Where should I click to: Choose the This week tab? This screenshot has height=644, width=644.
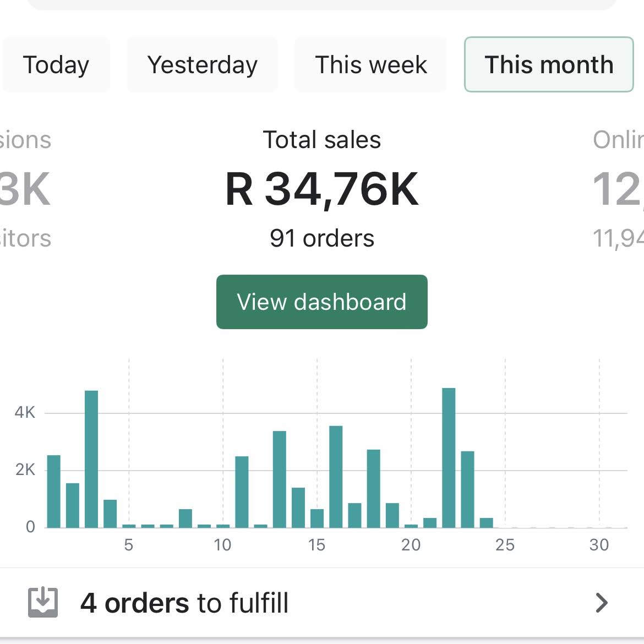coord(371,64)
